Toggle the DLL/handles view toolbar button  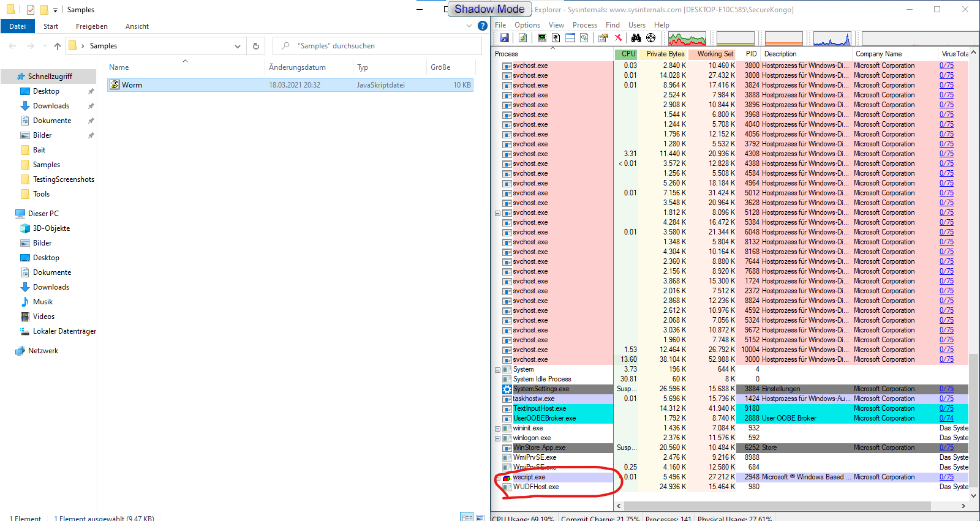(584, 38)
